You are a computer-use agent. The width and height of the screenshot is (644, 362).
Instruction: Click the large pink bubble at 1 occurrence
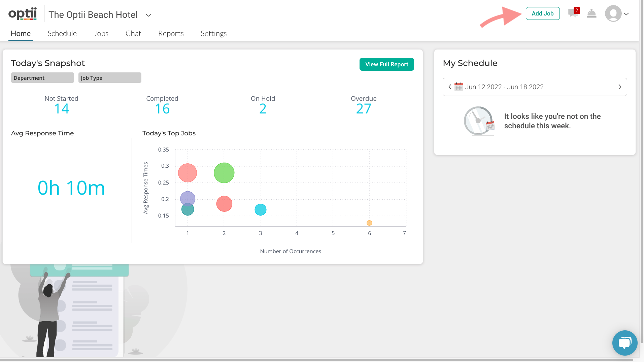point(188,173)
